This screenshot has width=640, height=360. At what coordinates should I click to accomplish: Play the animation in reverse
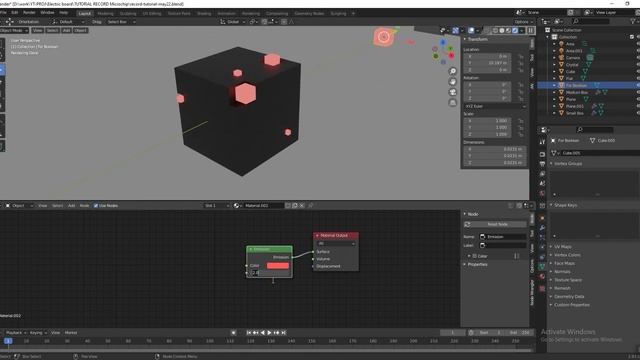262,333
